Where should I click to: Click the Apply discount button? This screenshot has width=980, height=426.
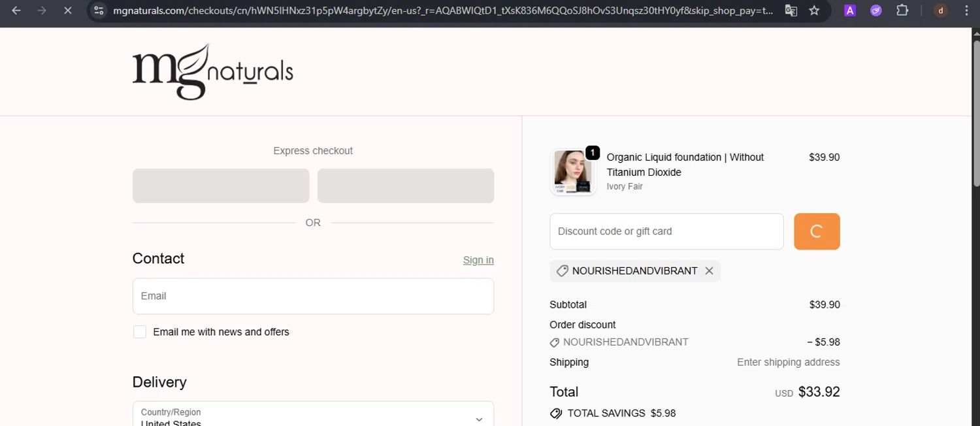817,231
